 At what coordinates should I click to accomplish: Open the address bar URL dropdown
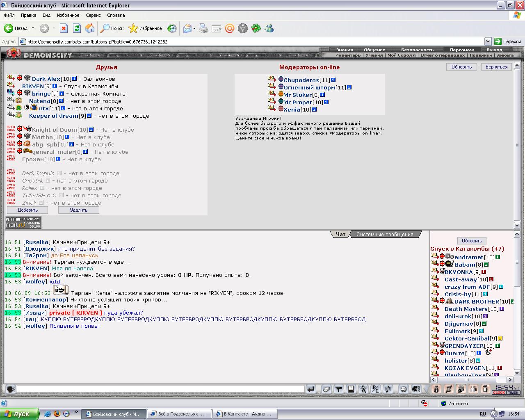[488, 41]
